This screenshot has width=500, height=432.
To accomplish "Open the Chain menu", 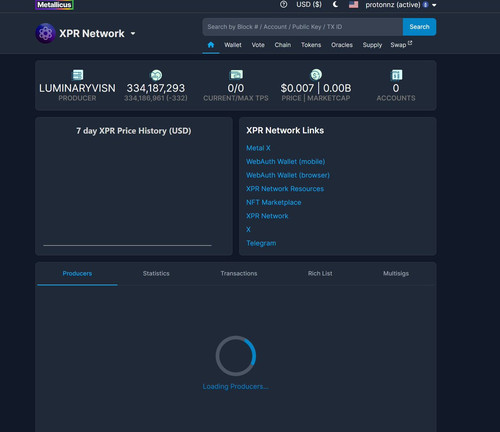I will tap(283, 45).
